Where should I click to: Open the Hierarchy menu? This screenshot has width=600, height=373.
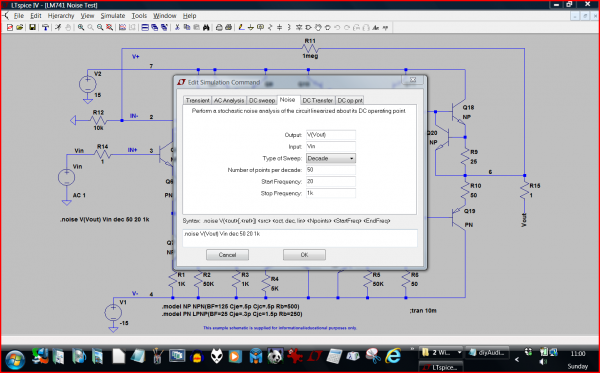(61, 16)
